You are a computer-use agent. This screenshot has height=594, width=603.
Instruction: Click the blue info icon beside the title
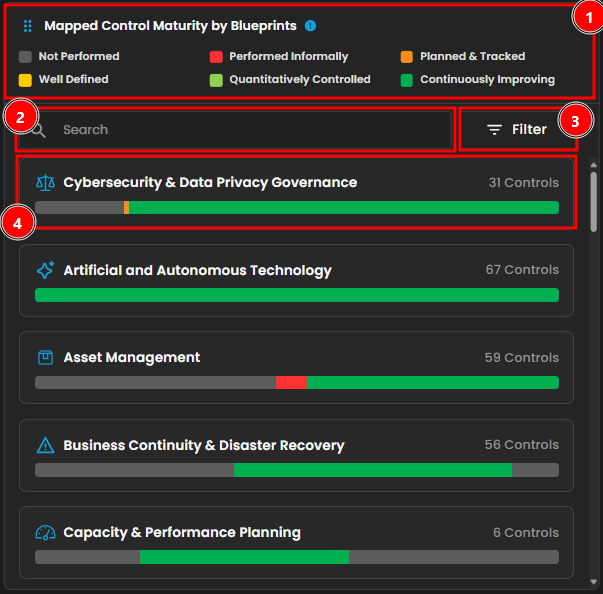tap(310, 26)
